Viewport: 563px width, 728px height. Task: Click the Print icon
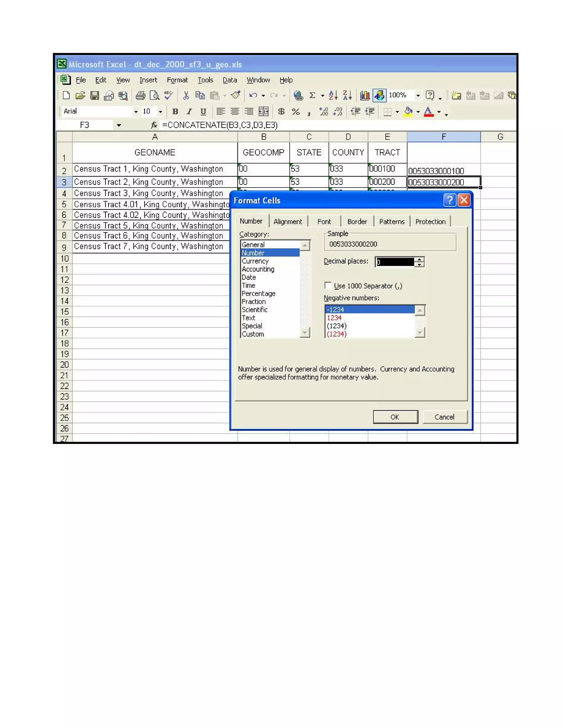click(x=140, y=96)
